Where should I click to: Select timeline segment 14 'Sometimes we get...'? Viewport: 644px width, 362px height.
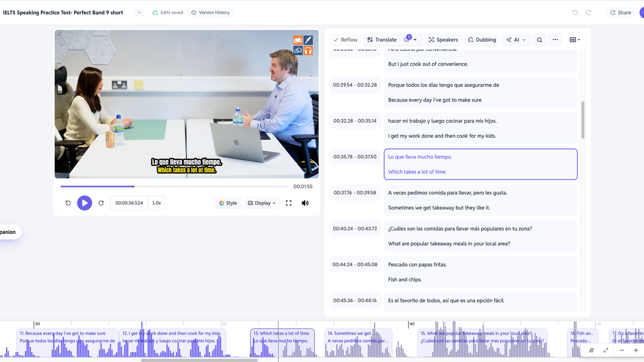point(359,342)
